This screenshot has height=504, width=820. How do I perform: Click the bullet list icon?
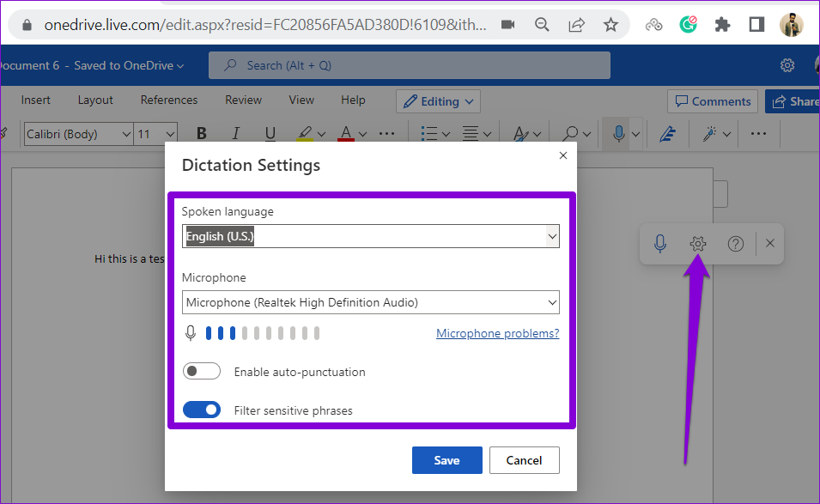[x=428, y=134]
